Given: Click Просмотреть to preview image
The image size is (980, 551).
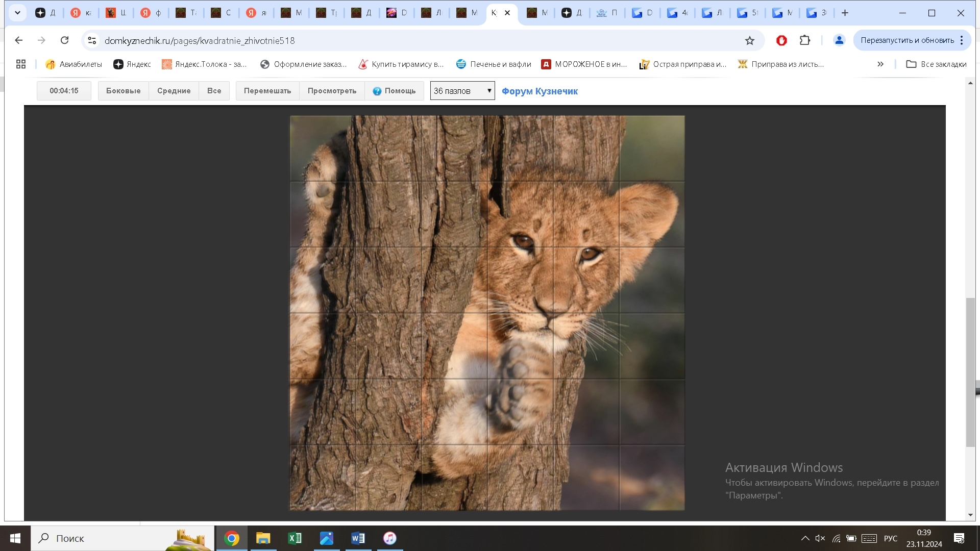Looking at the screenshot, I should (332, 91).
